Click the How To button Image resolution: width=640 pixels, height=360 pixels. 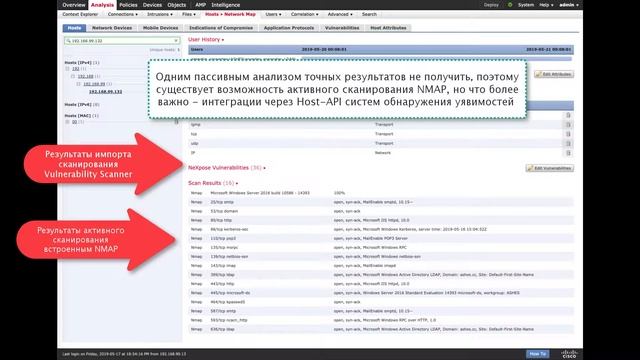537,354
